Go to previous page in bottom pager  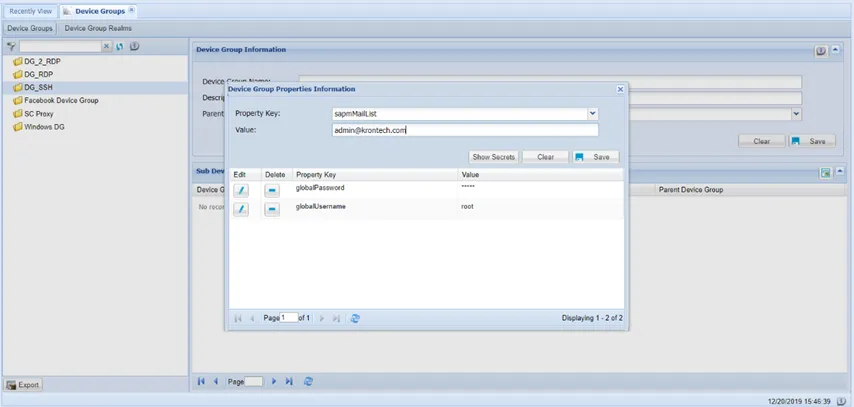pos(215,381)
